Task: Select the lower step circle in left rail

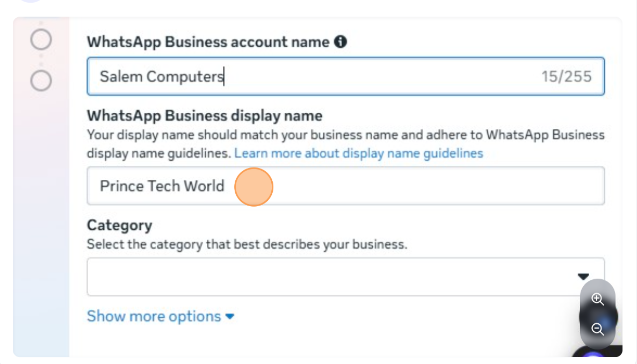Action: (41, 81)
